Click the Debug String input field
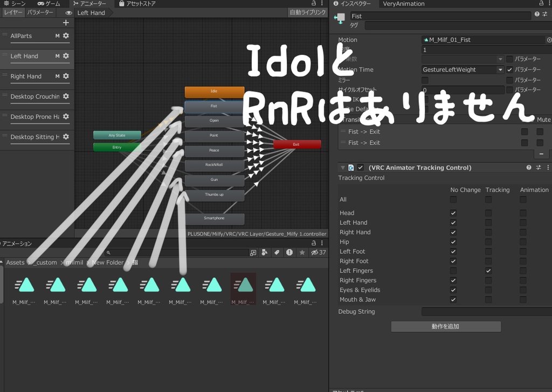 487,311
